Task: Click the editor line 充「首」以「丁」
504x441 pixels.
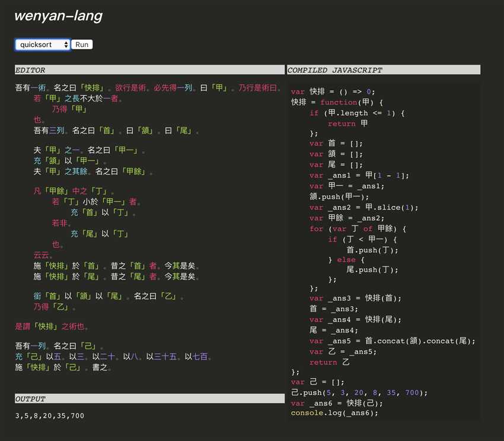Action: [x=103, y=212]
